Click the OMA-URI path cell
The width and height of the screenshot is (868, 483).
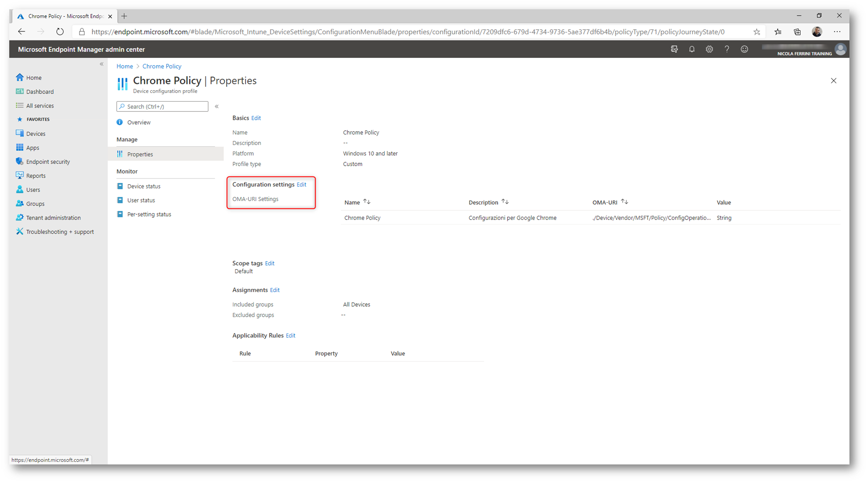pyautogui.click(x=652, y=218)
